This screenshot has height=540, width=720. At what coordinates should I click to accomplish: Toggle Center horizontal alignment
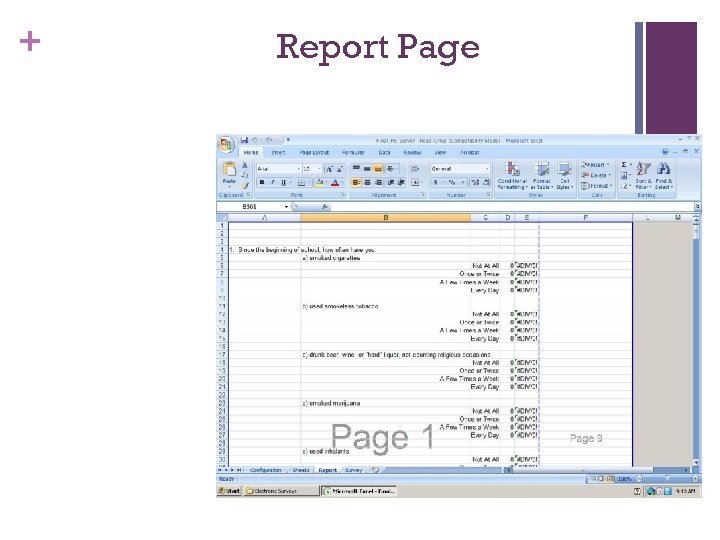point(367,183)
